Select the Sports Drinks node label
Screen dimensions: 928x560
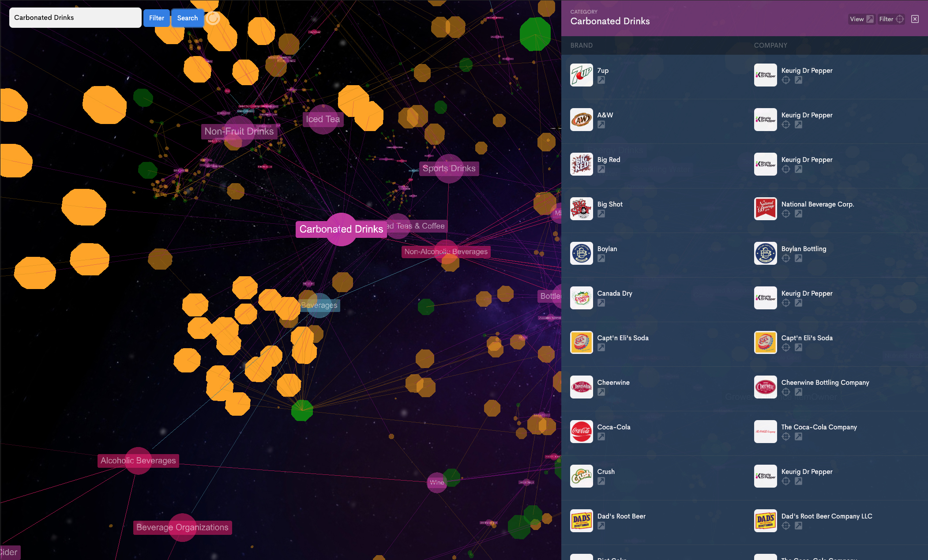click(x=449, y=168)
